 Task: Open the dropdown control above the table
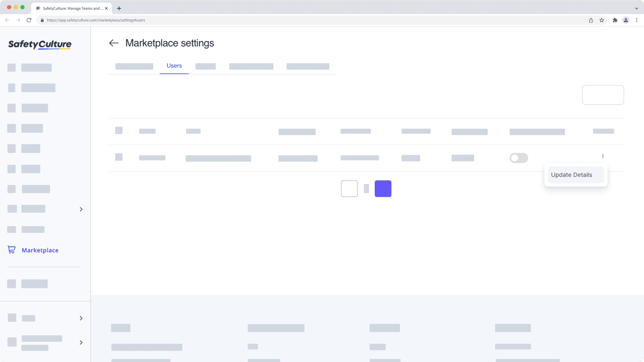click(603, 95)
